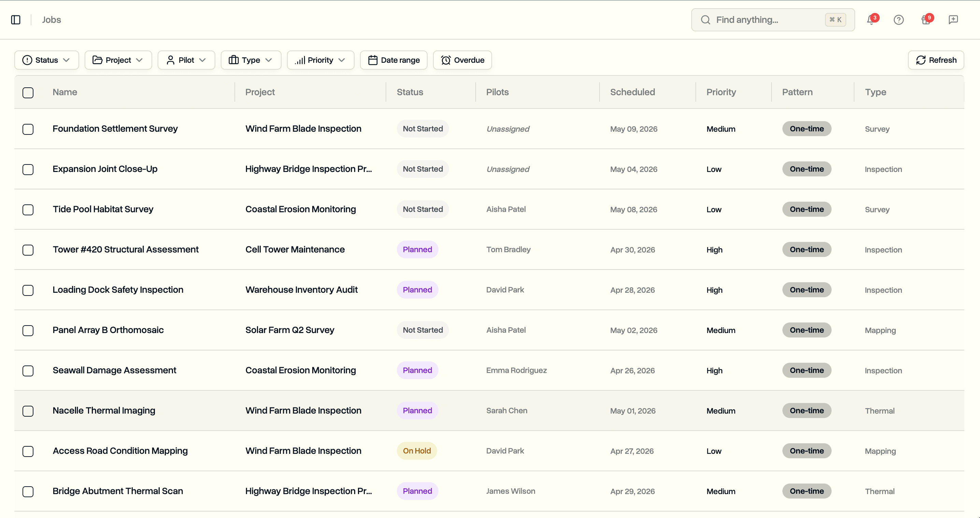
Task: Click the magnifier search icon
Action: [x=705, y=20]
